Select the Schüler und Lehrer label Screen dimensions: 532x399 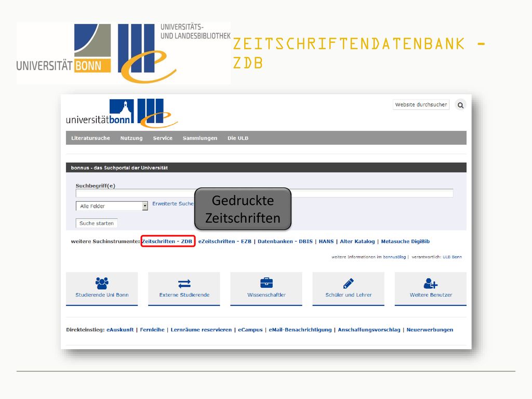[349, 295]
